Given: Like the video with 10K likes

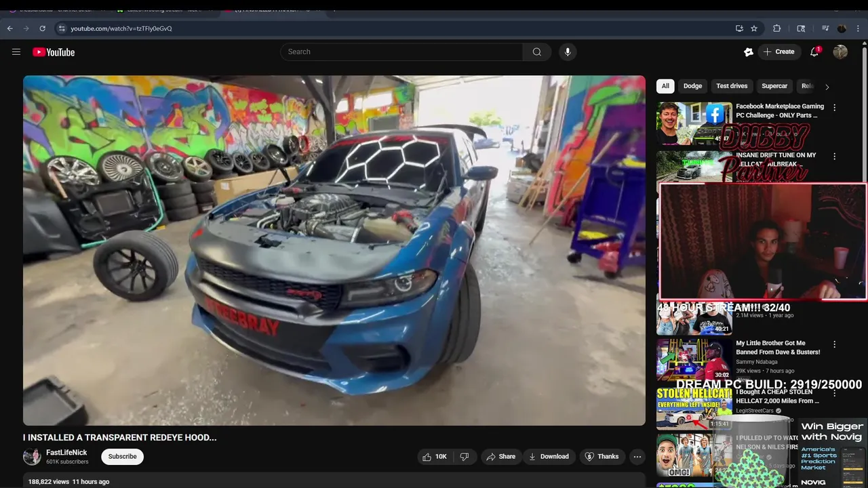Looking at the screenshot, I should click(x=435, y=456).
